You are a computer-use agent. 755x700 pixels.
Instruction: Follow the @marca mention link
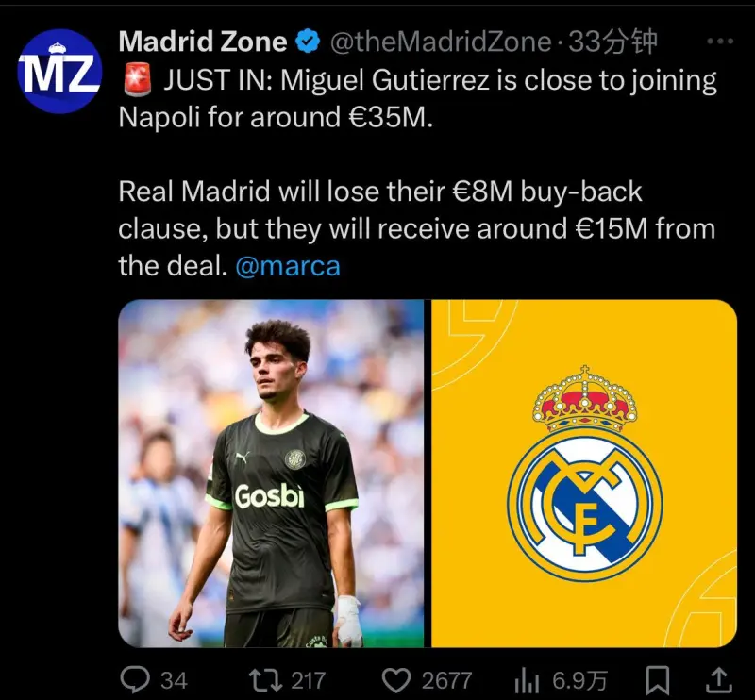(288, 266)
